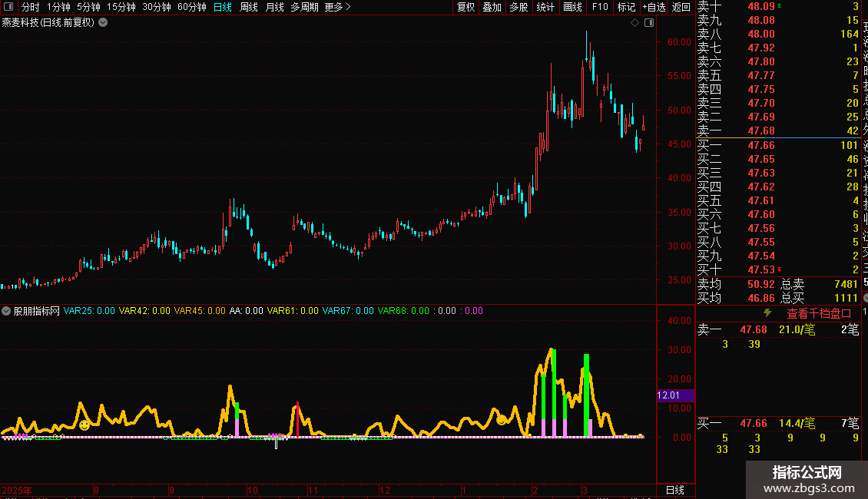The image size is (868, 499).
Task: Click the diamond marker icon above the chart
Action: 635,23
